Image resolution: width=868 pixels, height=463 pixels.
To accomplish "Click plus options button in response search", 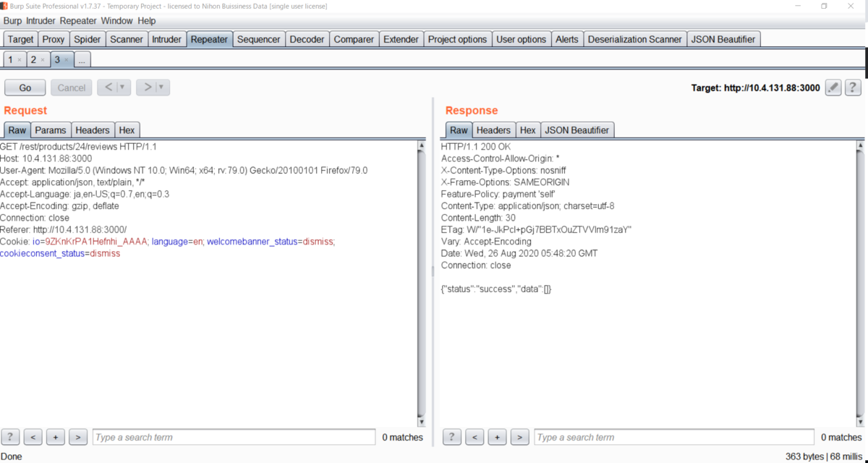I will tap(497, 437).
